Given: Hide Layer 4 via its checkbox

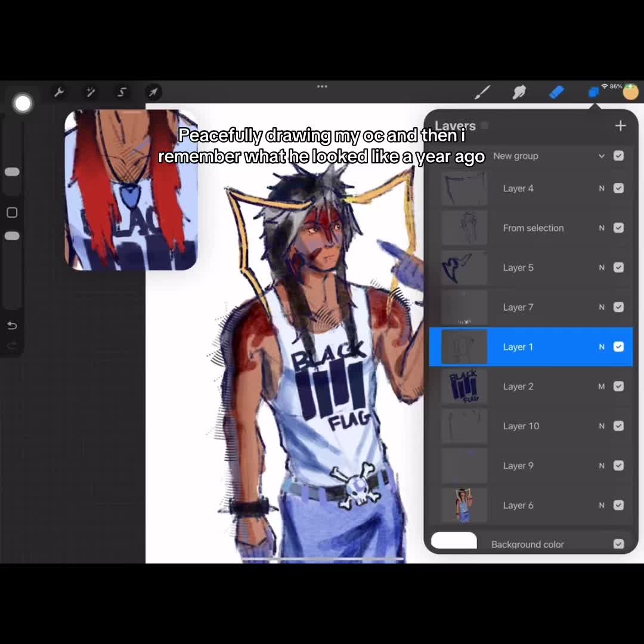Looking at the screenshot, I should [618, 188].
